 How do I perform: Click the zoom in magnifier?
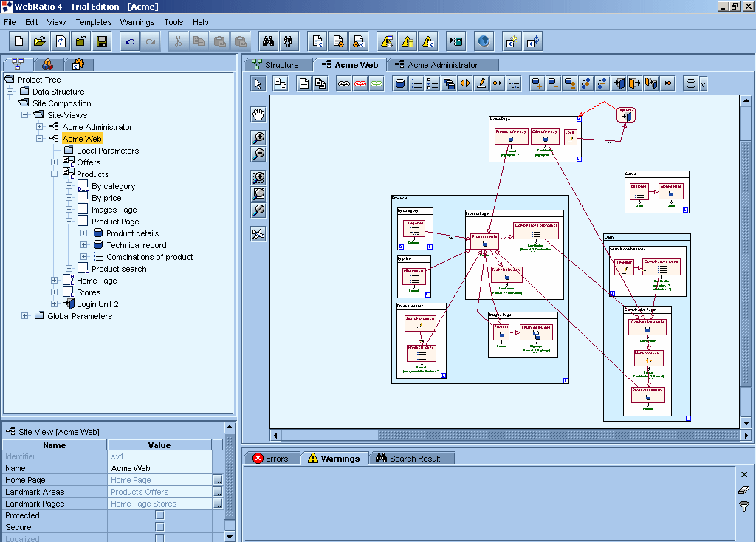pyautogui.click(x=259, y=138)
